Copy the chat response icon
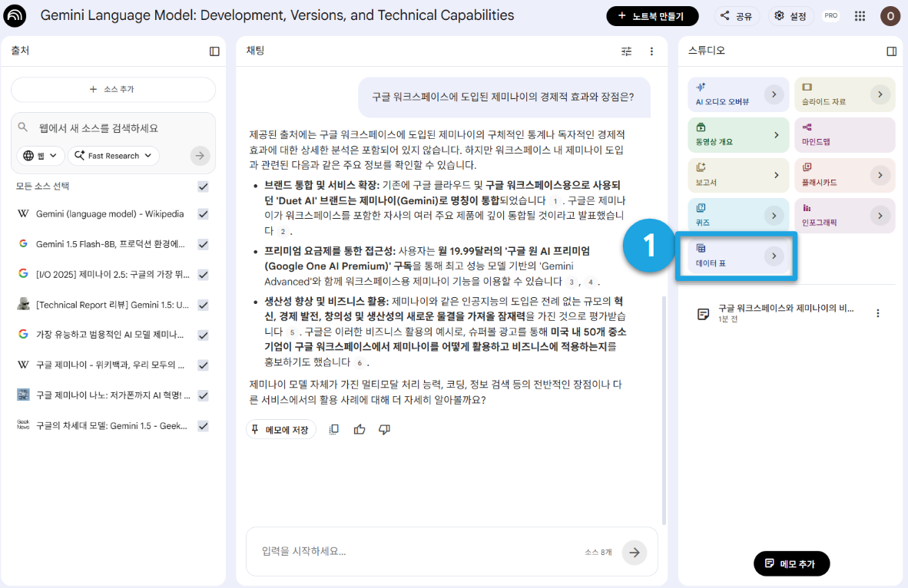908x588 pixels. (333, 429)
